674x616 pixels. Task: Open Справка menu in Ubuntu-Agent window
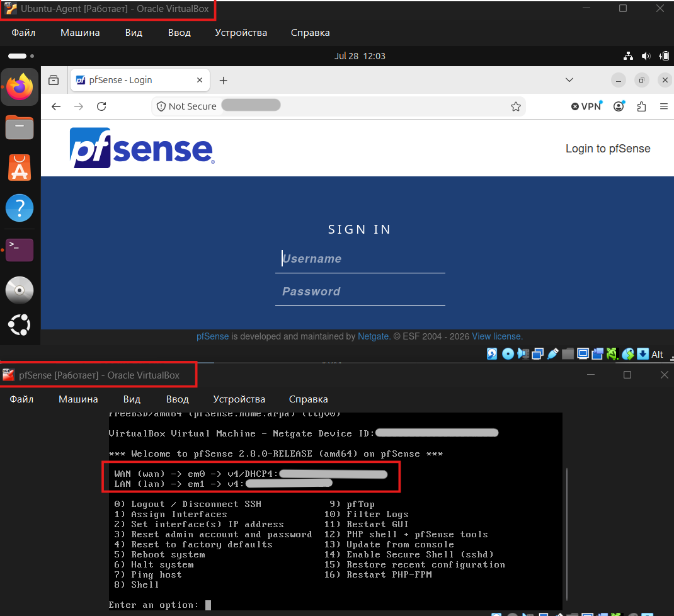311,33
